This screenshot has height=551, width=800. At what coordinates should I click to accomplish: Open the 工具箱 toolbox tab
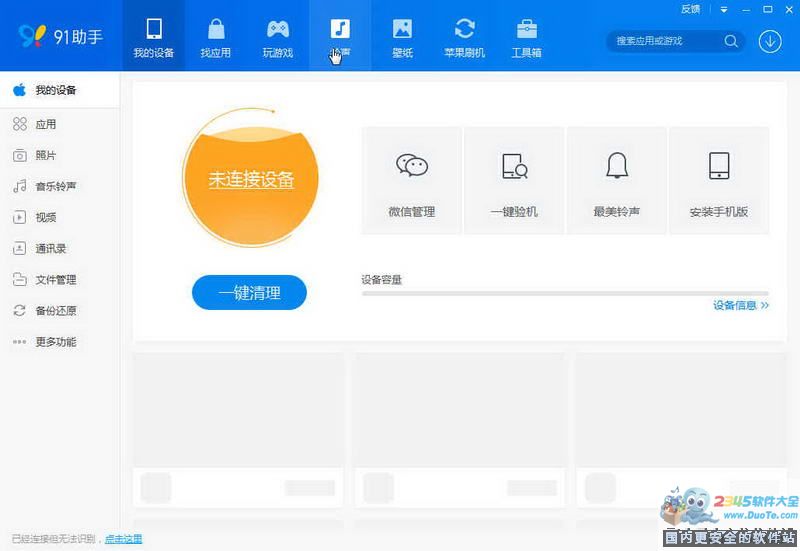pos(527,36)
